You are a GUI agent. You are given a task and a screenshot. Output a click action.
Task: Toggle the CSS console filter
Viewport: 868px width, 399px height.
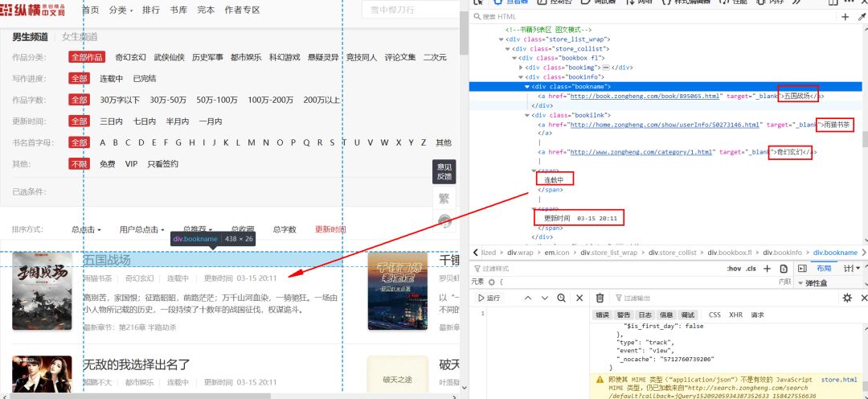click(714, 315)
